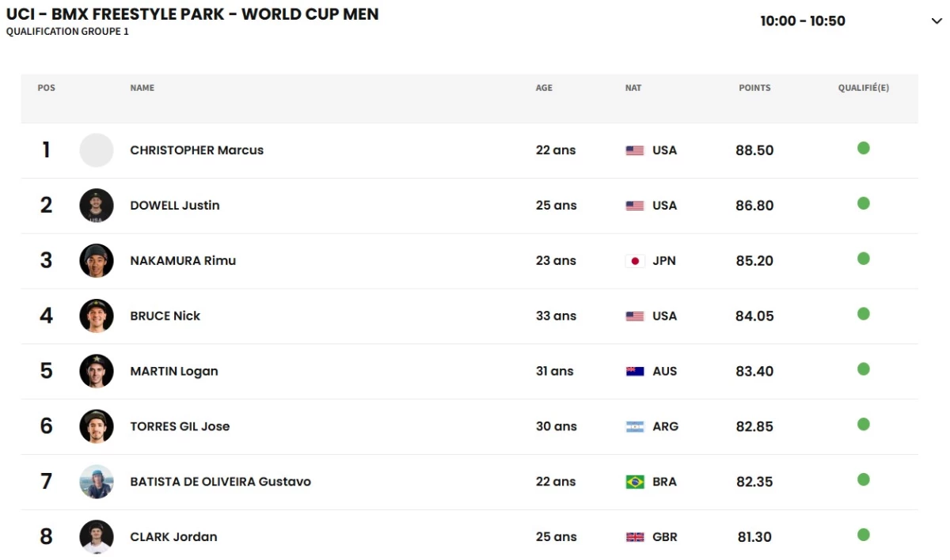Click green qualified dot for Marcus Christopher
This screenshot has width=950, height=560.
tap(864, 148)
